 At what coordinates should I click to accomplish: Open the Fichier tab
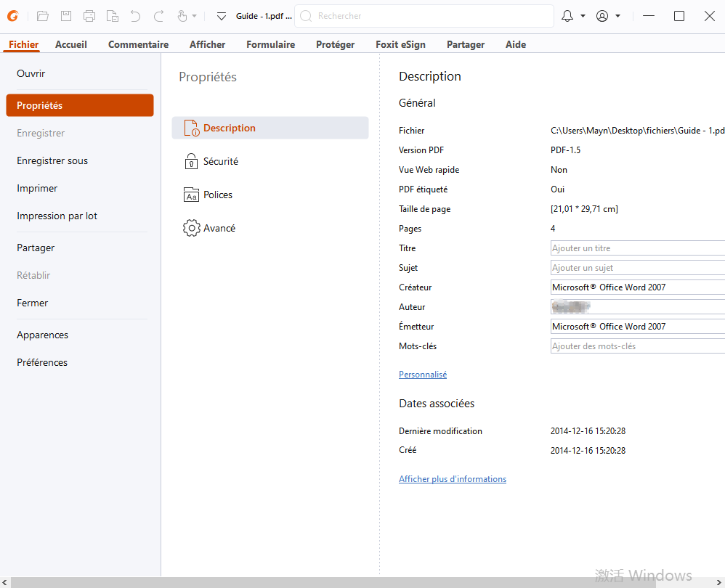[23, 44]
